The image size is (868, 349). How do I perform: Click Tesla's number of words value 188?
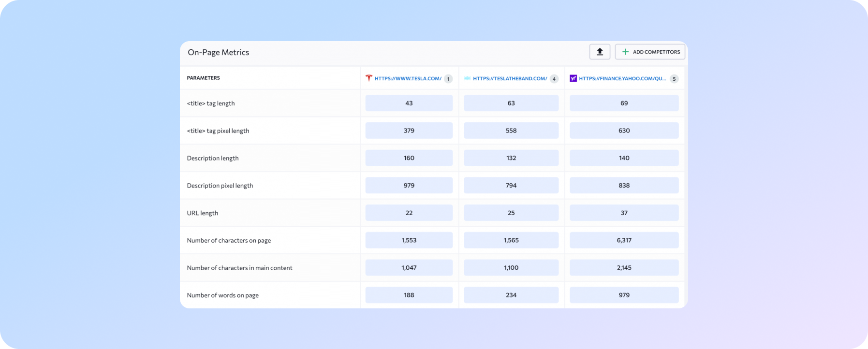409,295
